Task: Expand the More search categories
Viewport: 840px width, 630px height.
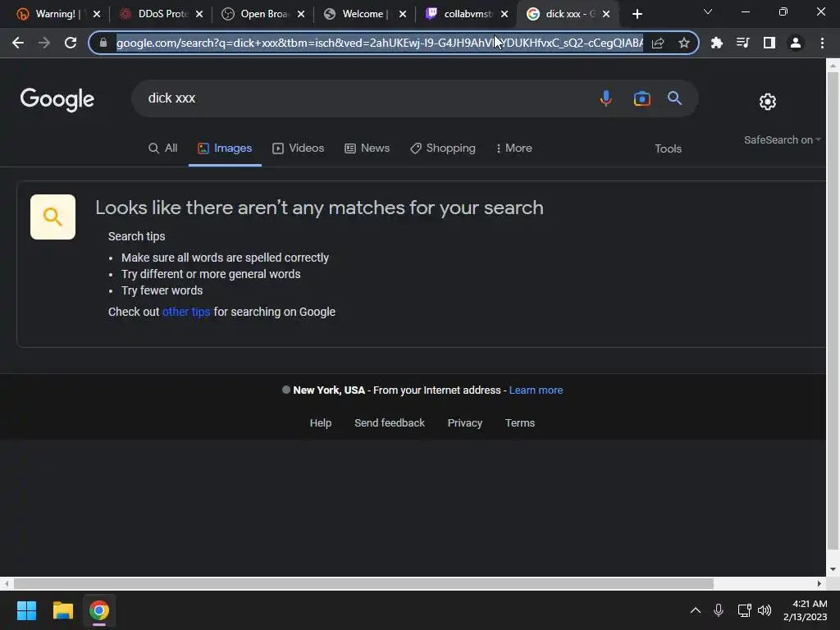Action: [x=514, y=148]
